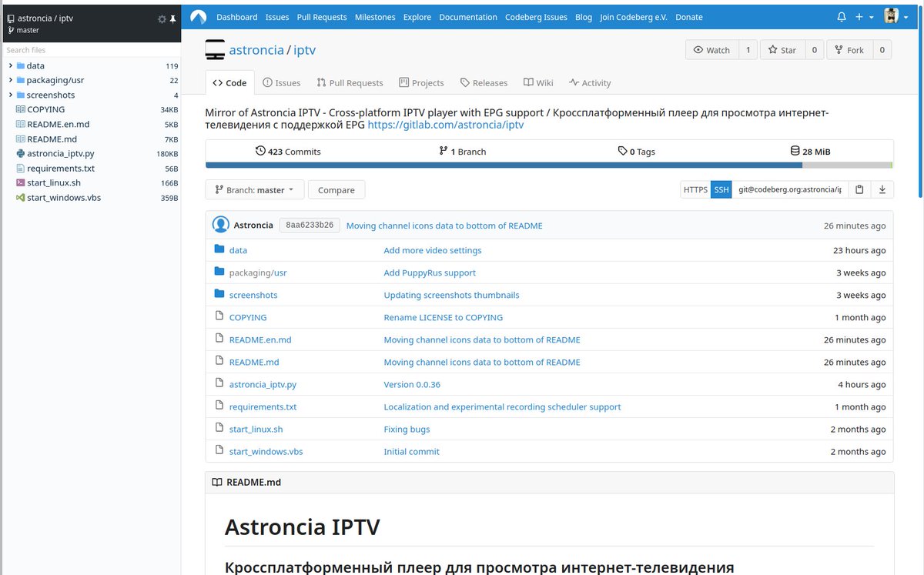The image size is (924, 575).
Task: Switch to Pull Requests tab
Action: coord(349,82)
